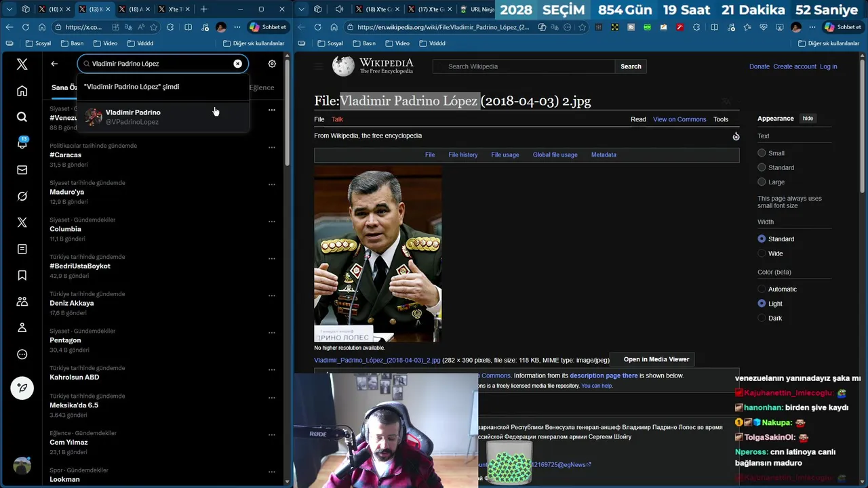Select the Standard width radio button
This screenshot has height=488, width=868.
762,239
